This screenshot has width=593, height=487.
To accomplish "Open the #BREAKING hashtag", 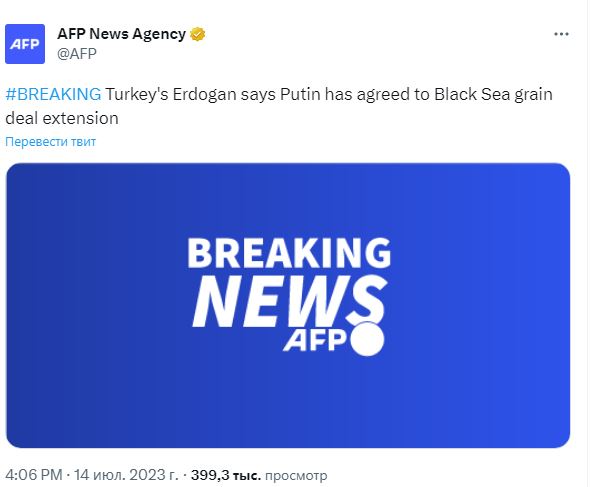I will 53,94.
